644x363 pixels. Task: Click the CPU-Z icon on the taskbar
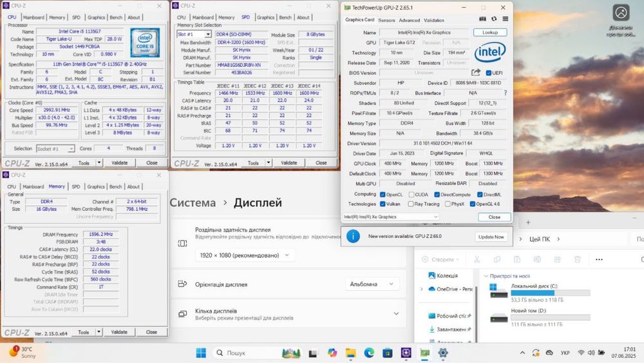[406, 353]
